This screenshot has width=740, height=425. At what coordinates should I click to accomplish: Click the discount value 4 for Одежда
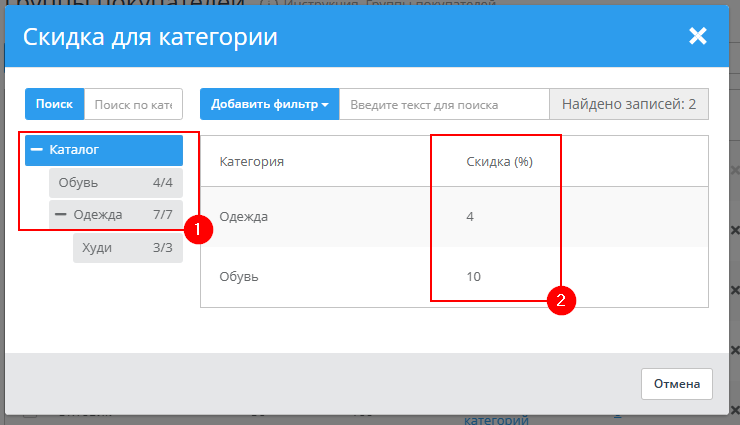click(x=470, y=217)
